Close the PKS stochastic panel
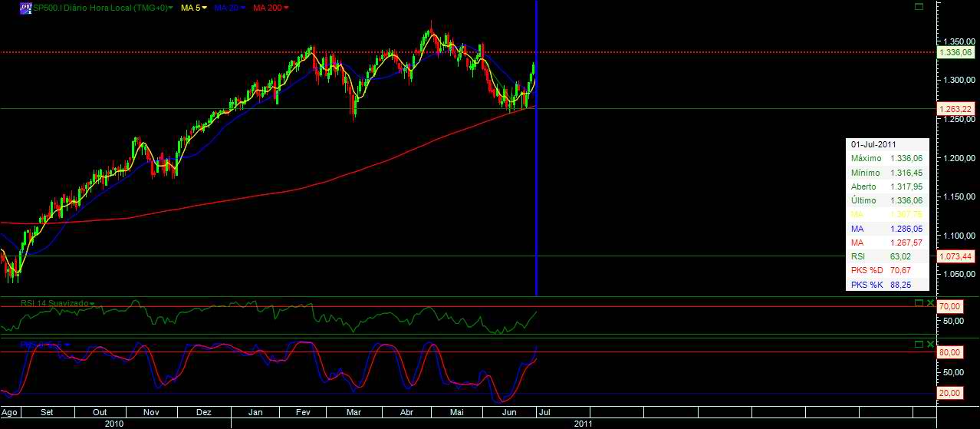Image resolution: width=980 pixels, height=429 pixels. point(929,345)
